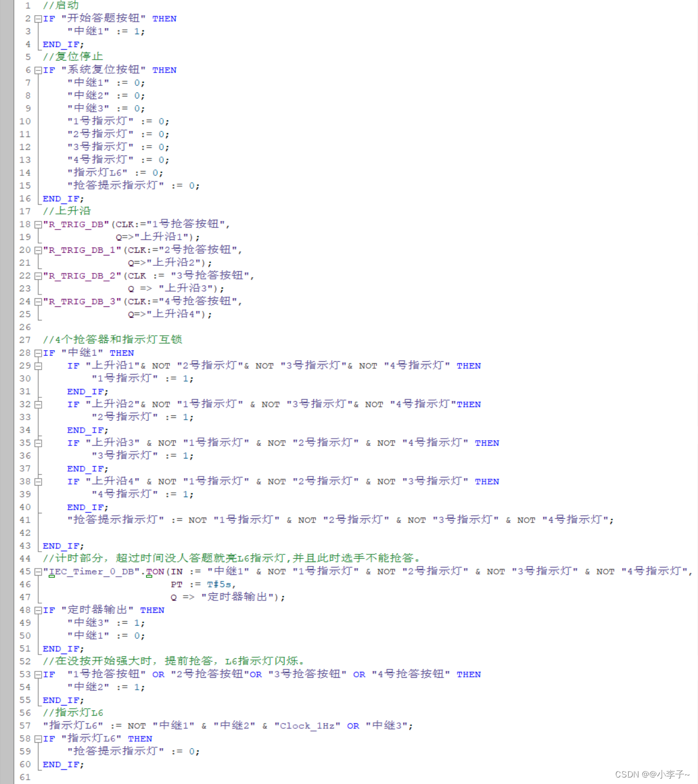Collapse the IF block at line 53
The width and height of the screenshot is (698, 784).
pyautogui.click(x=38, y=675)
